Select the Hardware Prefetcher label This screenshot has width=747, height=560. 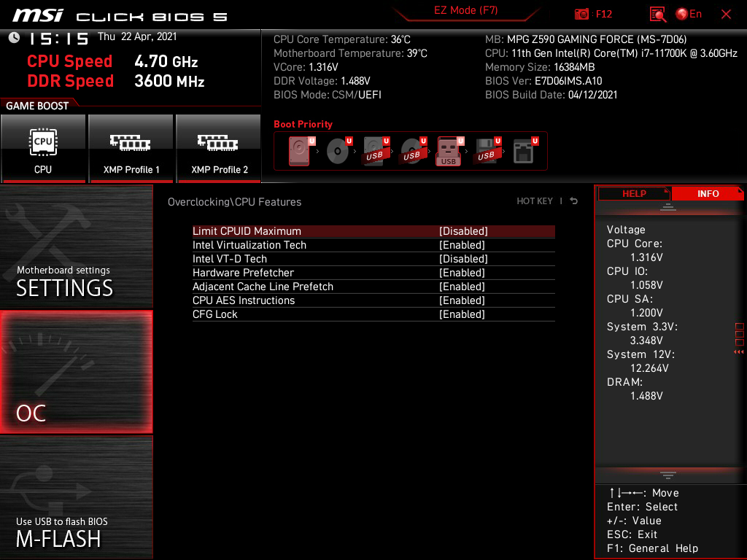pyautogui.click(x=243, y=273)
